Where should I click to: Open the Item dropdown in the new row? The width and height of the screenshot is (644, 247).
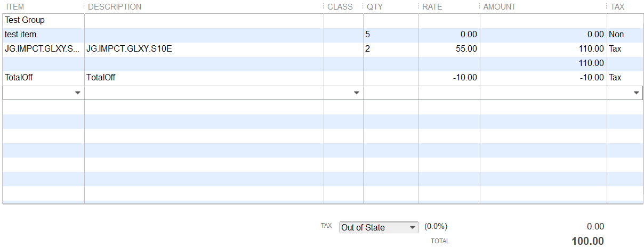click(x=78, y=93)
